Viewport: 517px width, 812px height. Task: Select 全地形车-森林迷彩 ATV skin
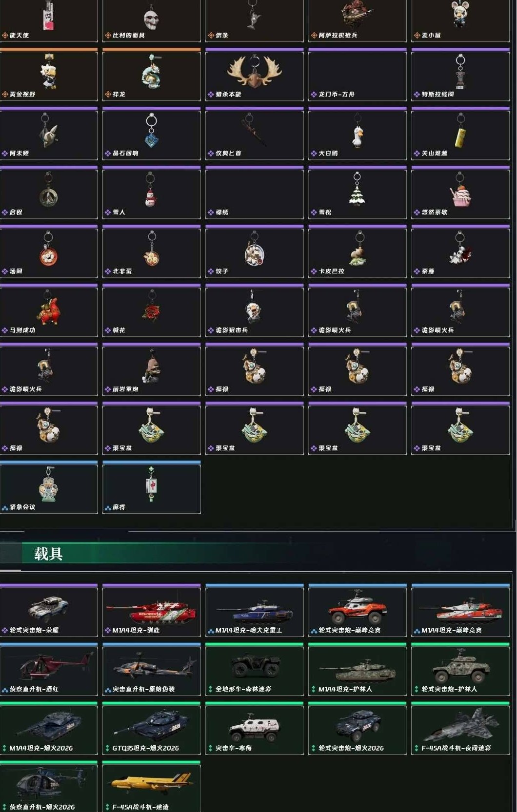[255, 670]
